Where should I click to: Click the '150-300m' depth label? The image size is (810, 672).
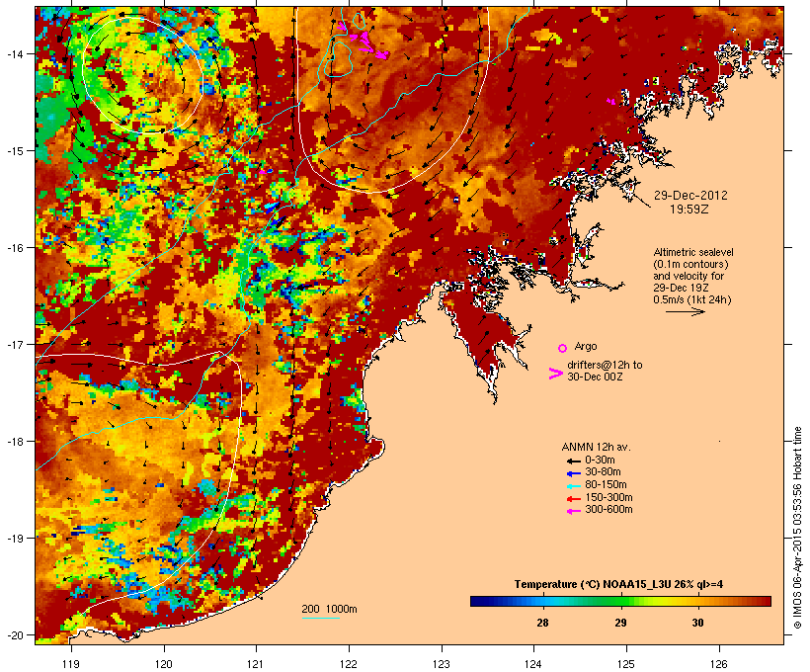[x=608, y=497]
